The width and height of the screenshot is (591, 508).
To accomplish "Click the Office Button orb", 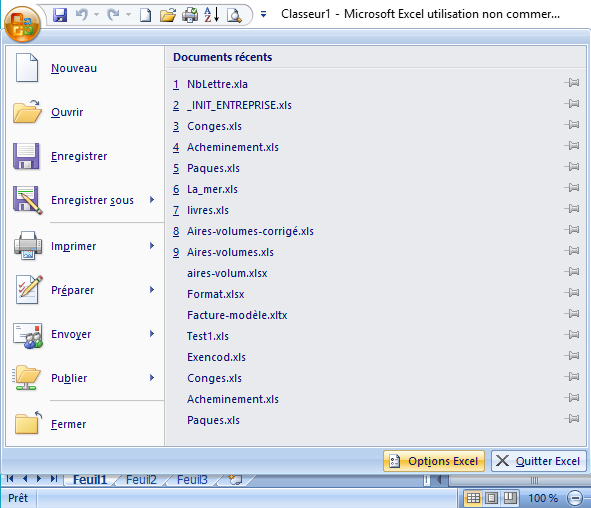I will tap(22, 24).
